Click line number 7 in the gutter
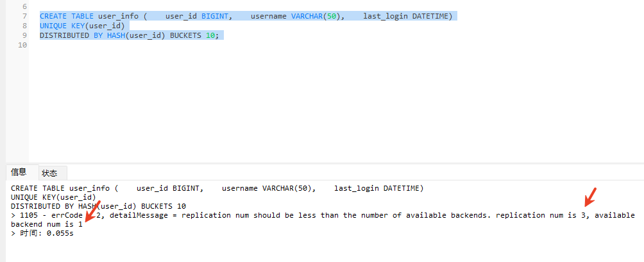The height and width of the screenshot is (262, 644). tap(24, 16)
